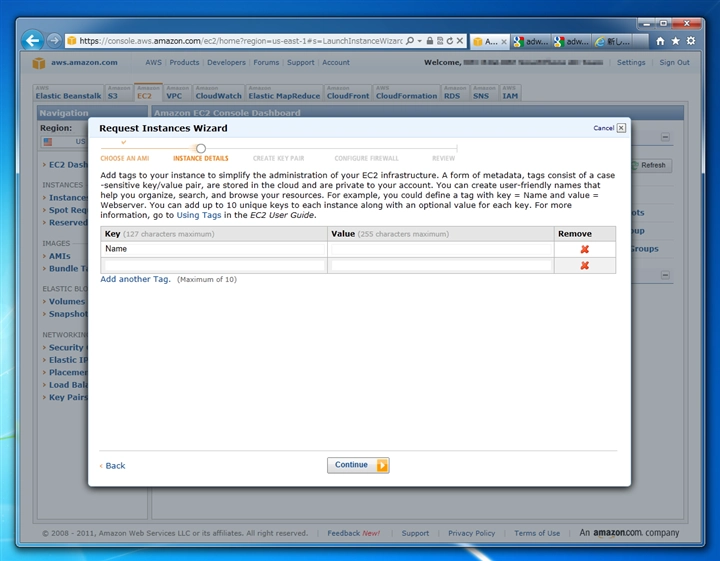Open the browser Home icon

pyautogui.click(x=660, y=41)
